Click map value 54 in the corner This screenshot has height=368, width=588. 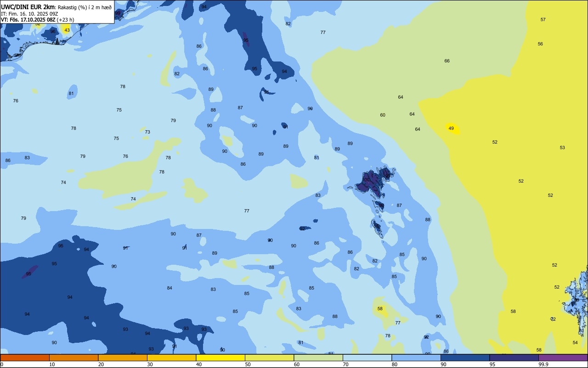click(x=575, y=343)
